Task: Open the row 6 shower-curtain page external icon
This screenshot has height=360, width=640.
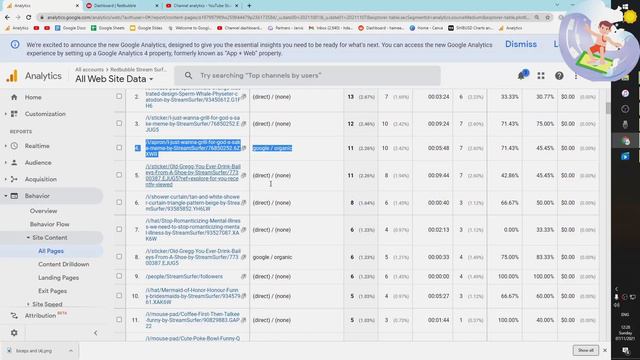Action: pyautogui.click(x=244, y=202)
